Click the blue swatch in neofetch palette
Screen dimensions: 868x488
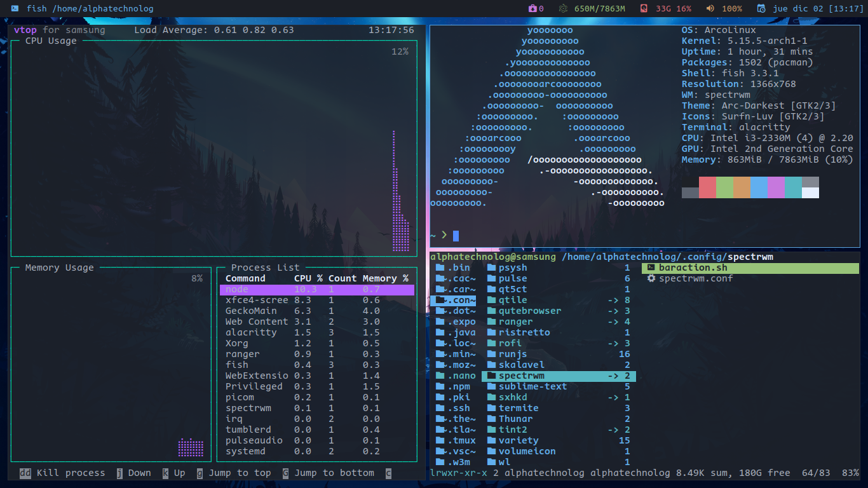click(759, 187)
